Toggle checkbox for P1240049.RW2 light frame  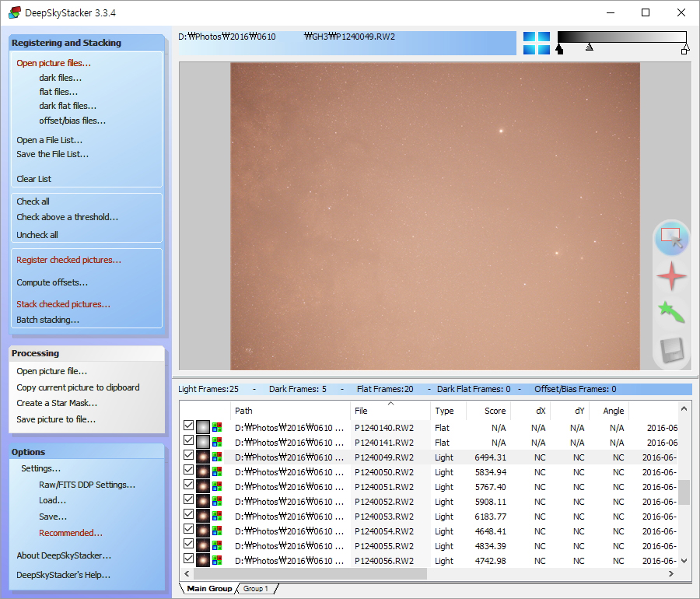(x=188, y=455)
